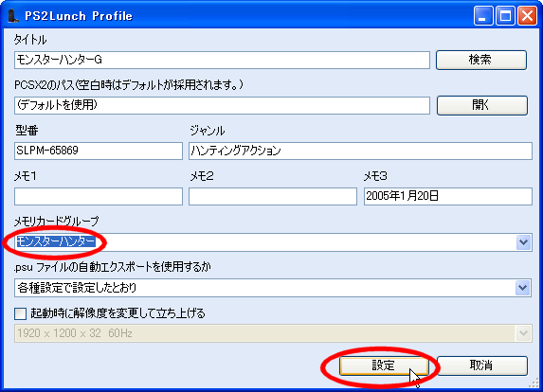The height and width of the screenshot is (392, 543).
Task: Click the empty メモ2 field
Action: coord(273,197)
